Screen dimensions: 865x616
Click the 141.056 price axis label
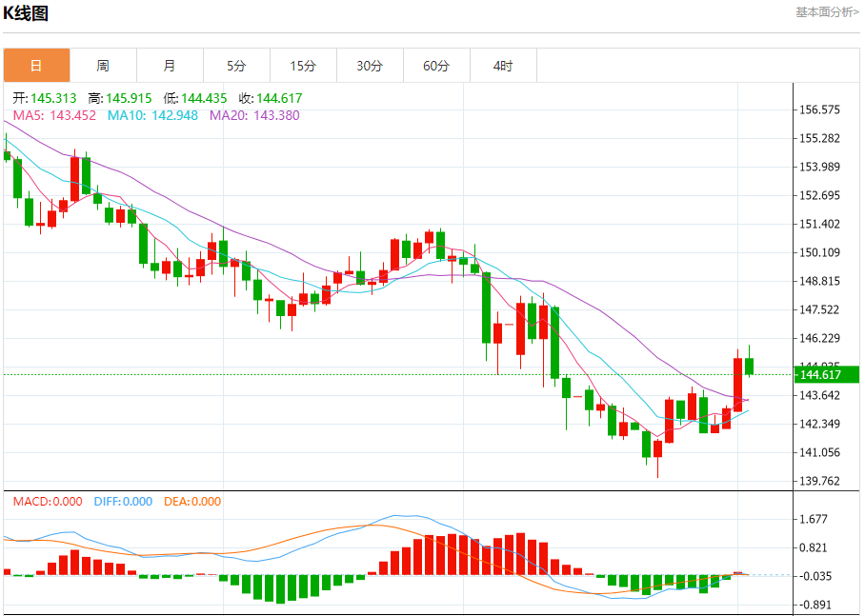tap(820, 452)
